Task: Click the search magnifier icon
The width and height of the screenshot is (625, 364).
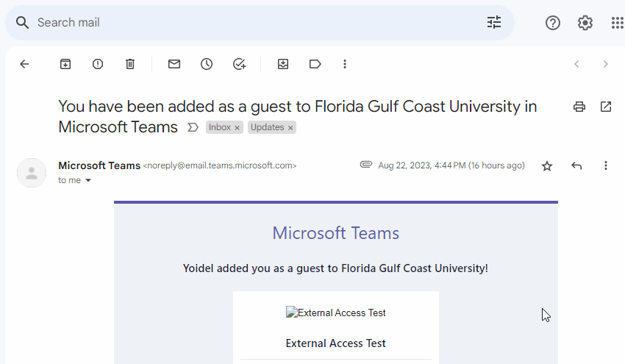Action: pyautogui.click(x=22, y=23)
